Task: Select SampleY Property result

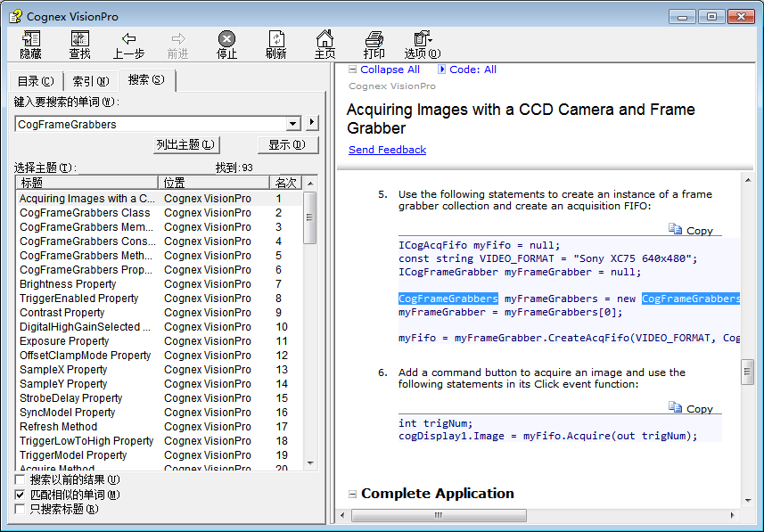Action: coord(159,384)
